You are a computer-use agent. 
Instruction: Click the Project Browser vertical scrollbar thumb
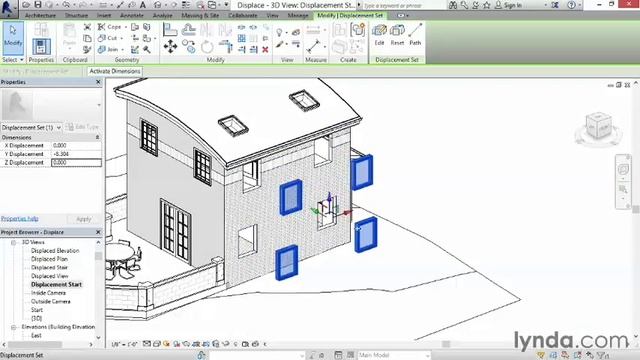click(x=98, y=256)
